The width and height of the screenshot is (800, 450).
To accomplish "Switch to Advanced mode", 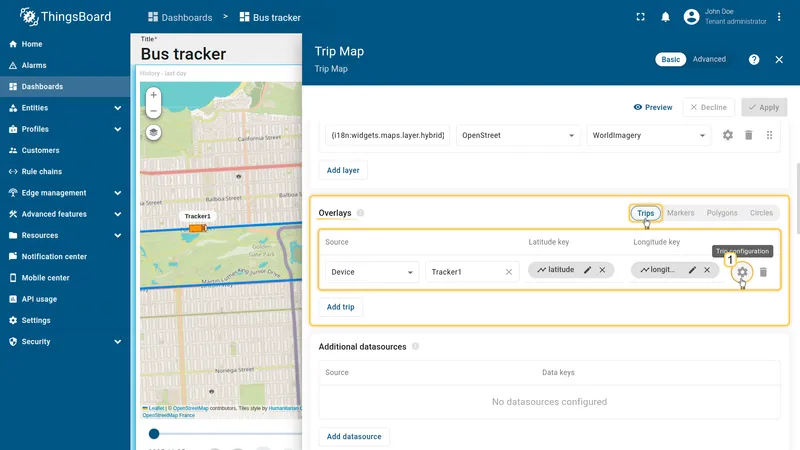I will pyautogui.click(x=709, y=59).
